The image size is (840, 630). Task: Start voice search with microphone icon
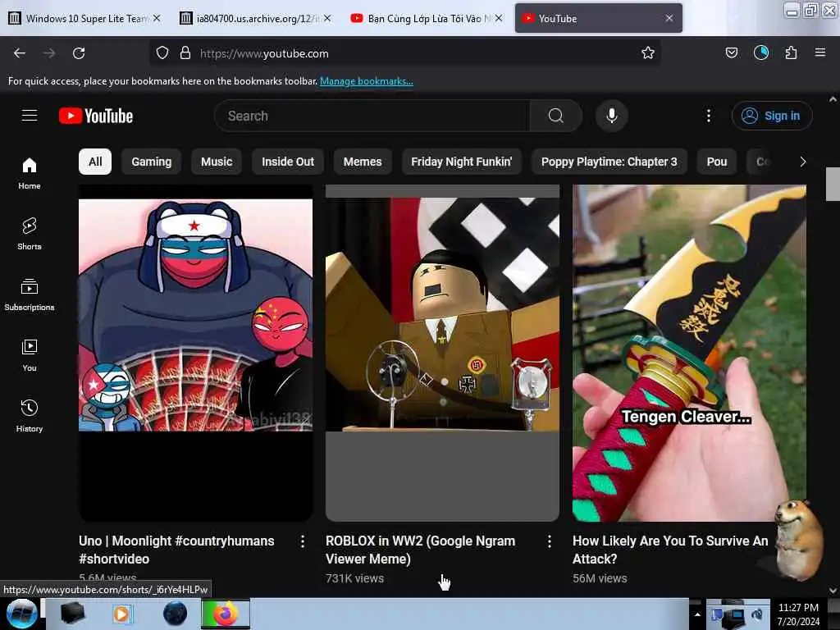611,116
